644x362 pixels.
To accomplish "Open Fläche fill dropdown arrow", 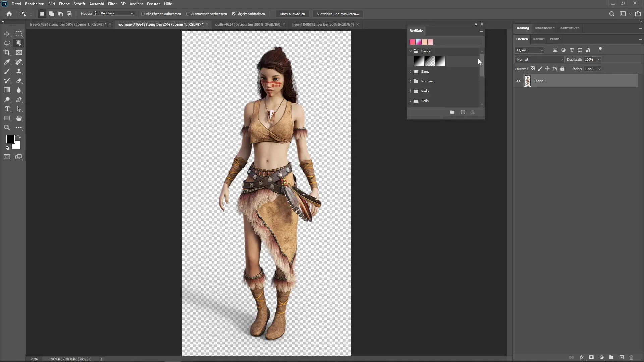I will click(599, 69).
